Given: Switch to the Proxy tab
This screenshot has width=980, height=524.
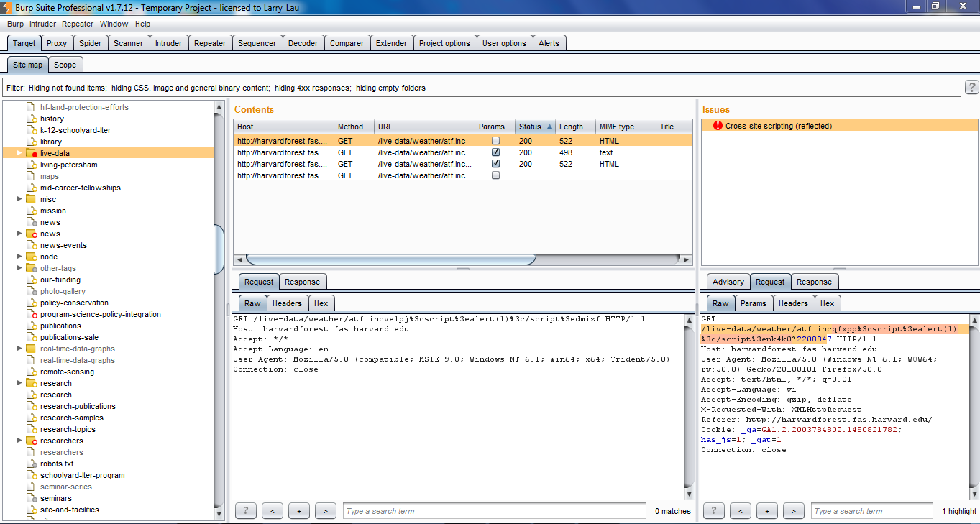Looking at the screenshot, I should click(57, 43).
